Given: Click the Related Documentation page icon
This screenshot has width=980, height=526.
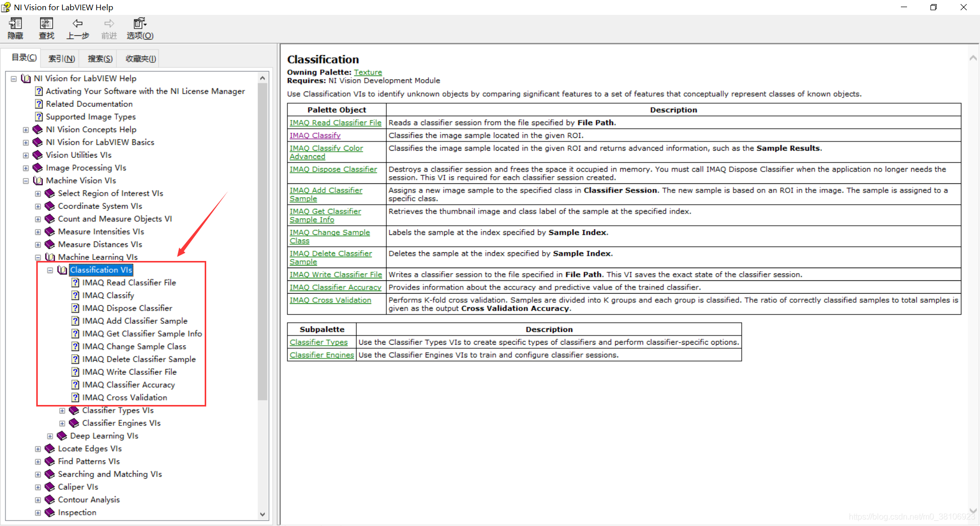Looking at the screenshot, I should (x=39, y=104).
